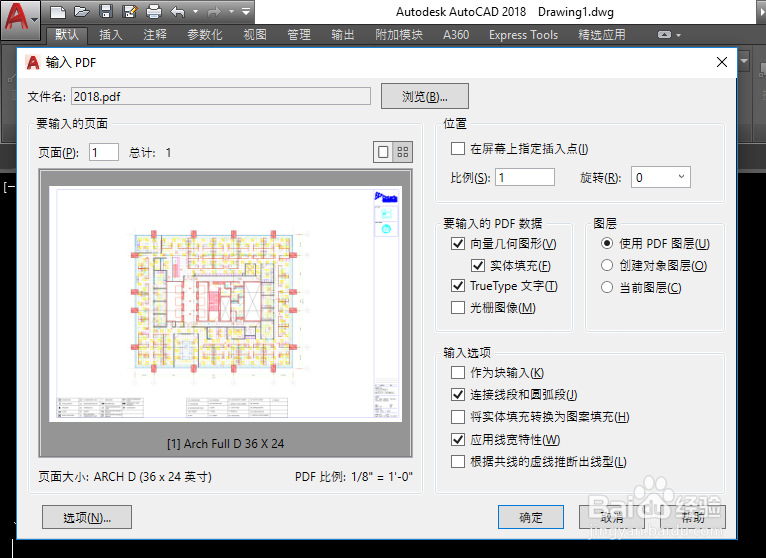
Task: Open the 插入 ribbon tab
Action: coord(111,35)
